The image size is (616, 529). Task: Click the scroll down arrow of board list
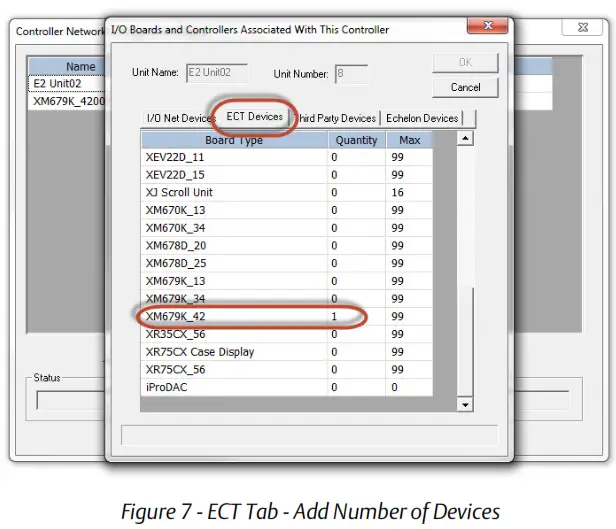coord(465,405)
